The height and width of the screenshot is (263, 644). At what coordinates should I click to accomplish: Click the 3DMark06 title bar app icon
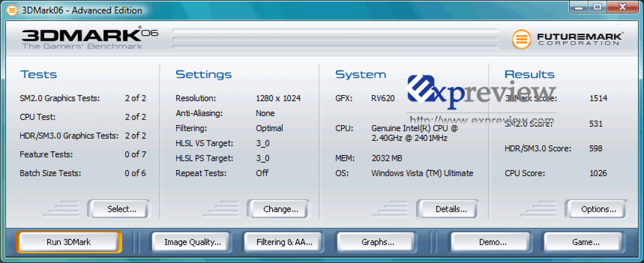point(11,10)
